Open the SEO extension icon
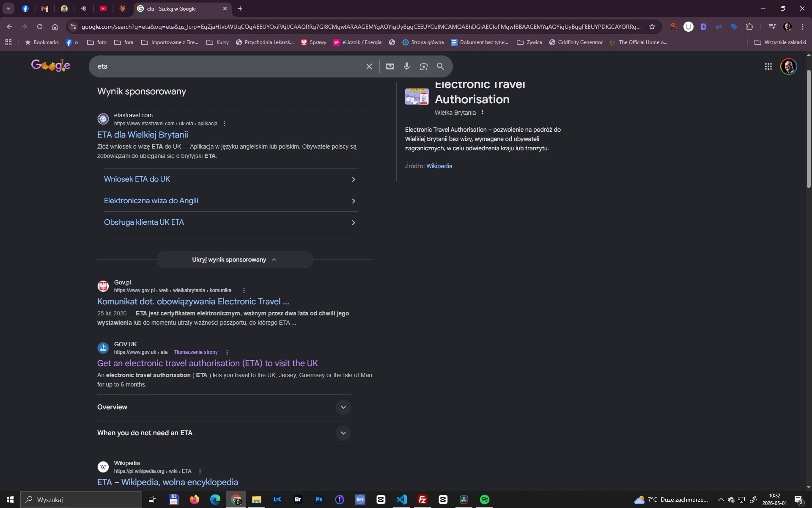 [673, 27]
